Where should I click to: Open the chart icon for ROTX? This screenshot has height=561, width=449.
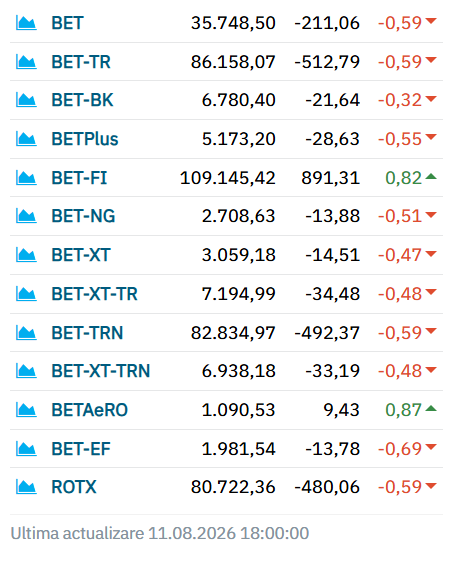[x=26, y=487]
